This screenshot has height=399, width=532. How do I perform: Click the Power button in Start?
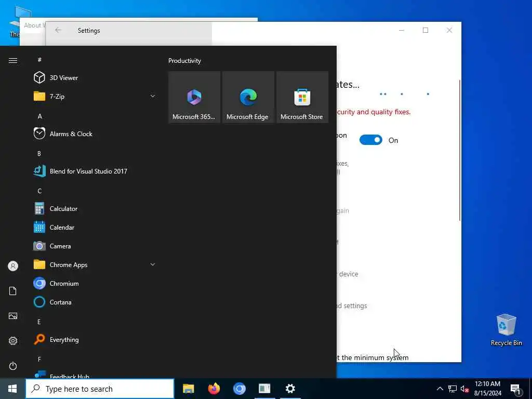(x=13, y=366)
